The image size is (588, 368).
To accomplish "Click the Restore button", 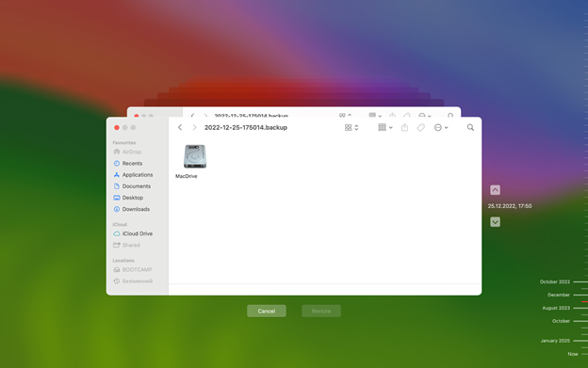I will 321,312.
